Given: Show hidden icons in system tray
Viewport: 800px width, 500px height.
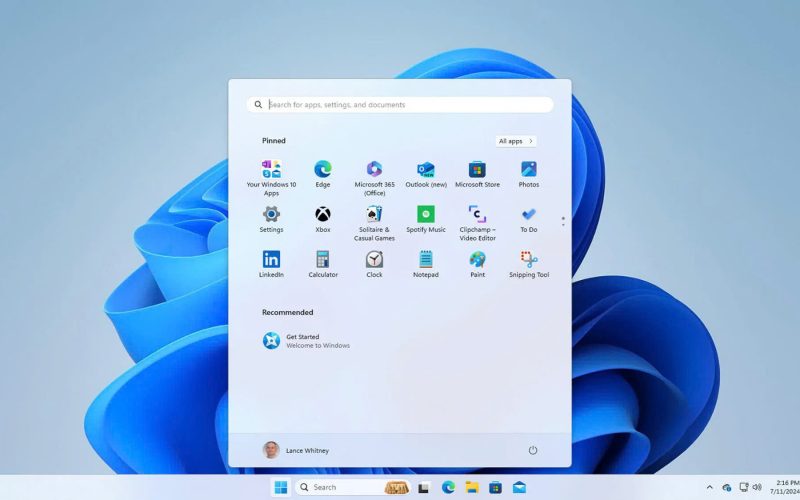Looking at the screenshot, I should (x=710, y=488).
